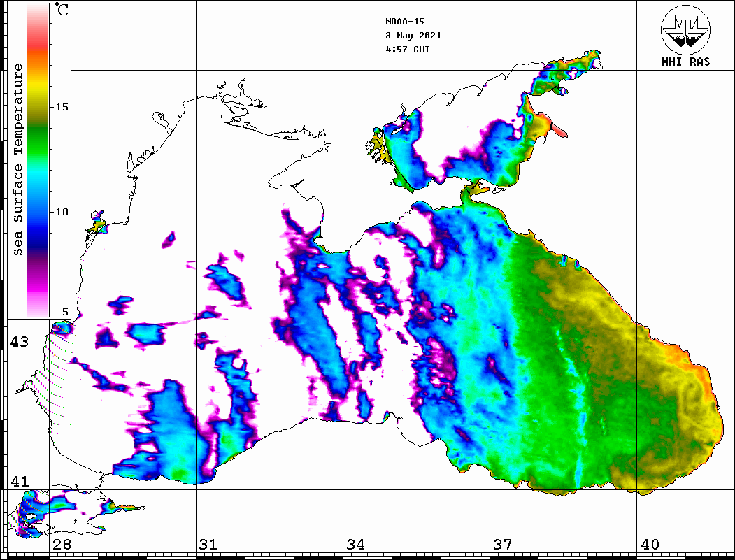
Task: Click the MHI RAS logo emblem
Action: tap(685, 29)
